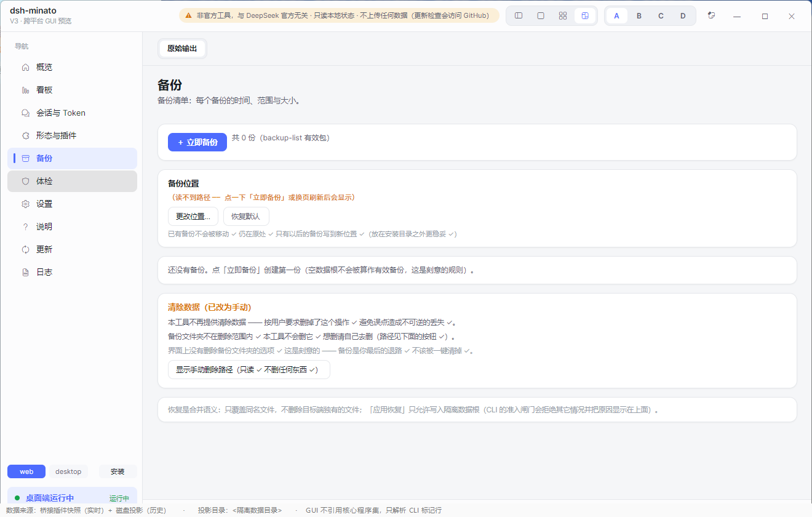Image resolution: width=812 pixels, height=517 pixels.
Task: Select the desktop mode tab
Action: coord(68,471)
